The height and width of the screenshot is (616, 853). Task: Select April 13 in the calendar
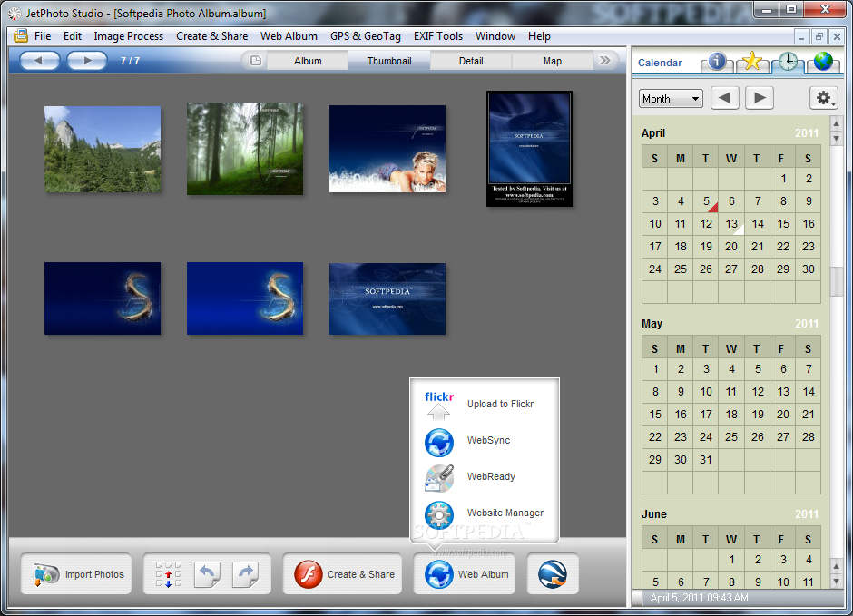(731, 224)
